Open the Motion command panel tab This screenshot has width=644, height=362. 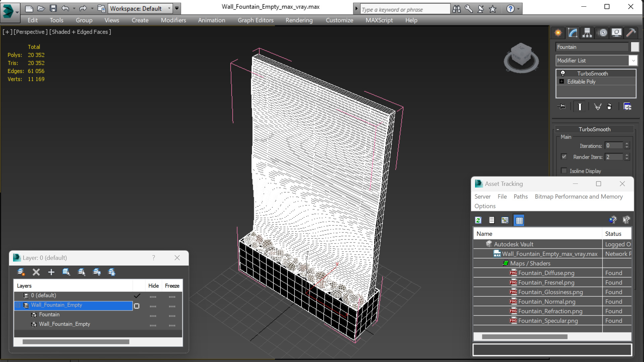(x=603, y=33)
